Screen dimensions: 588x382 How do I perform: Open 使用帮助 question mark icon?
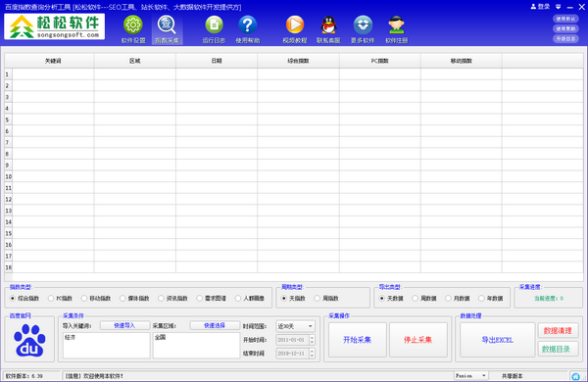248,25
